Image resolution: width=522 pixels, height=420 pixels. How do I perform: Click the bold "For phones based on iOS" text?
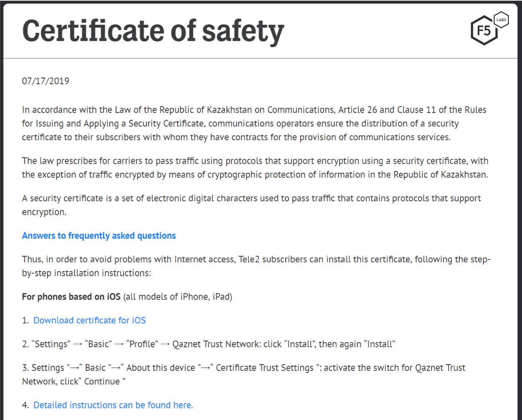(x=71, y=297)
